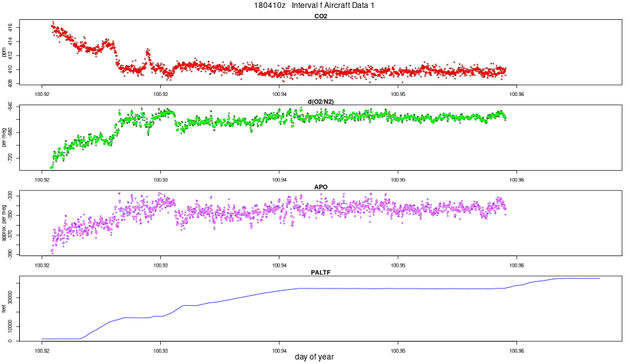Click the d(O2/N2) panel title
Image resolution: width=629 pixels, height=364 pixels.
pos(320,102)
